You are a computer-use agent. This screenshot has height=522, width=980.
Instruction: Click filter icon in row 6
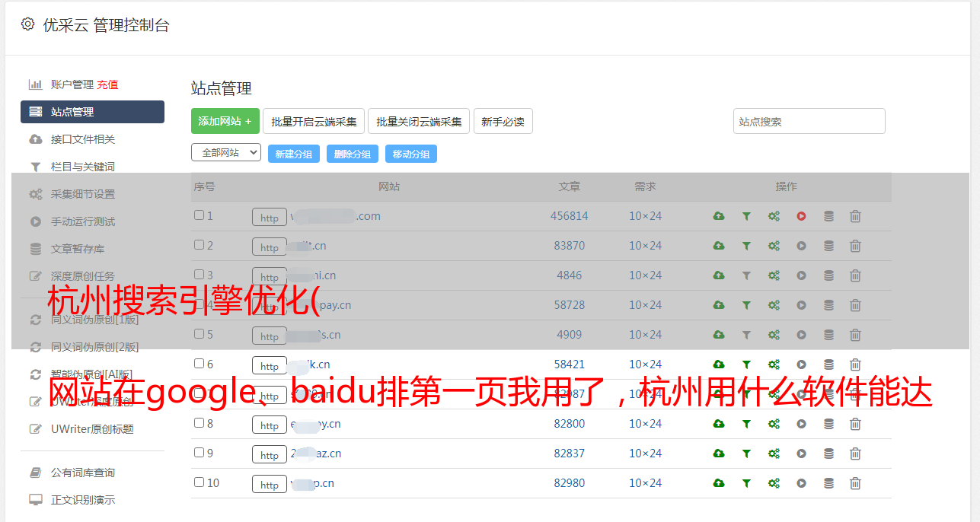(x=746, y=364)
